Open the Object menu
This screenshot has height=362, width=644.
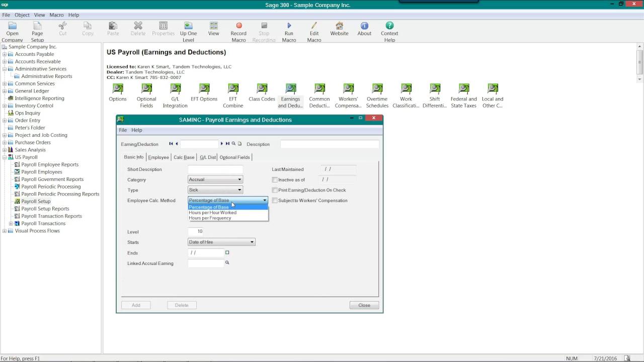coord(22,15)
